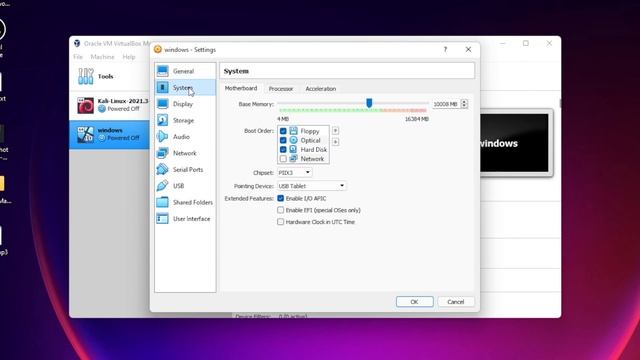The image size is (640, 360).
Task: Click the Kali-Linux Powered Off status text
Action: tap(123, 109)
